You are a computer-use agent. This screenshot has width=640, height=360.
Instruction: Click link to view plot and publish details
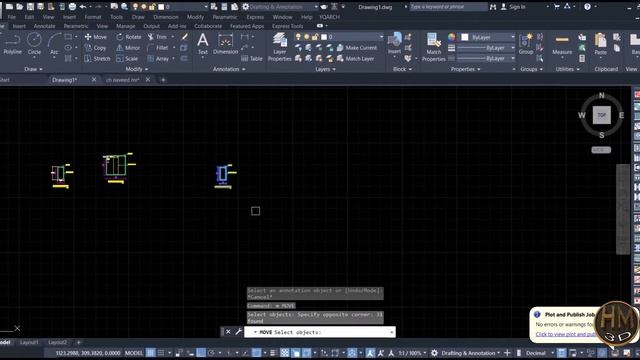pos(566,334)
